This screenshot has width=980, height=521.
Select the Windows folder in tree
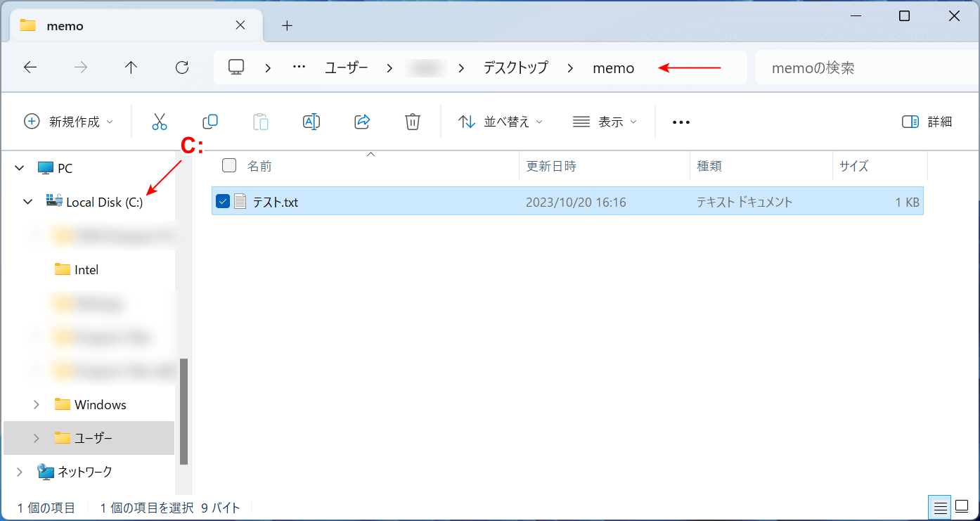[101, 405]
